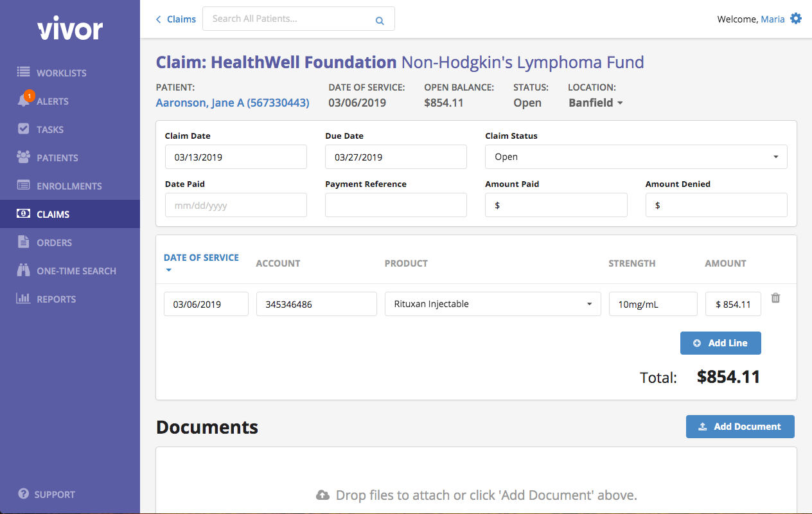Click the Tasks checkmark icon

[24, 129]
